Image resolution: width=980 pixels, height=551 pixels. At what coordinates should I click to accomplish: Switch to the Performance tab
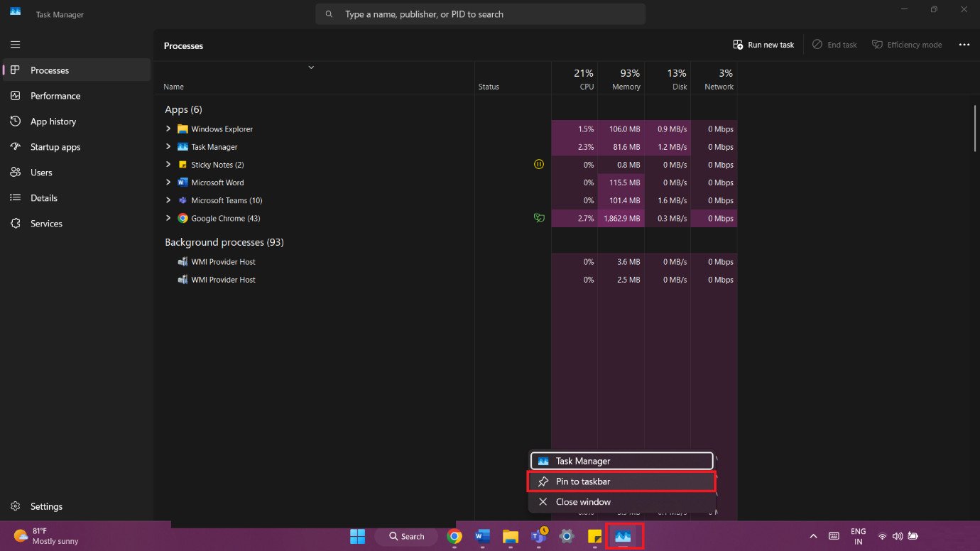76,96
